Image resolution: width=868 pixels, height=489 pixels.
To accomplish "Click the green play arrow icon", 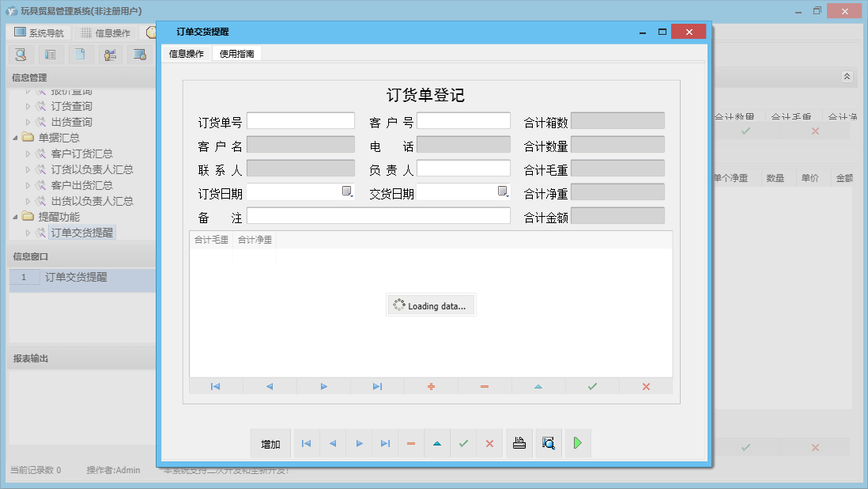I will (x=578, y=444).
